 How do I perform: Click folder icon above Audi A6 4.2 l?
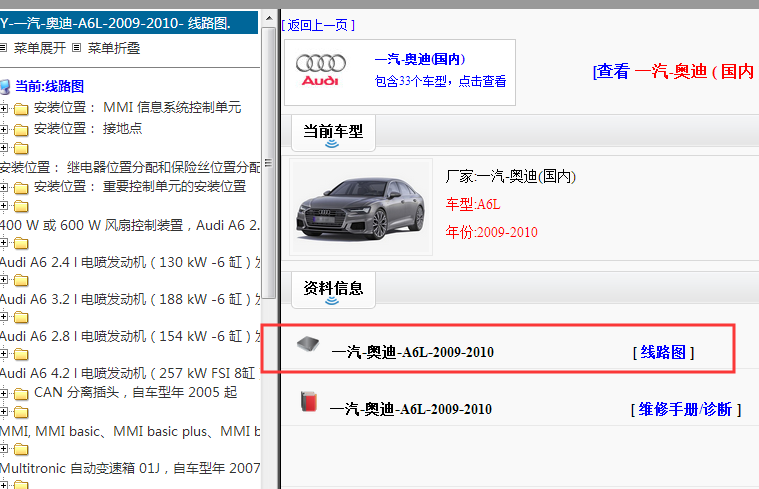click(21, 354)
